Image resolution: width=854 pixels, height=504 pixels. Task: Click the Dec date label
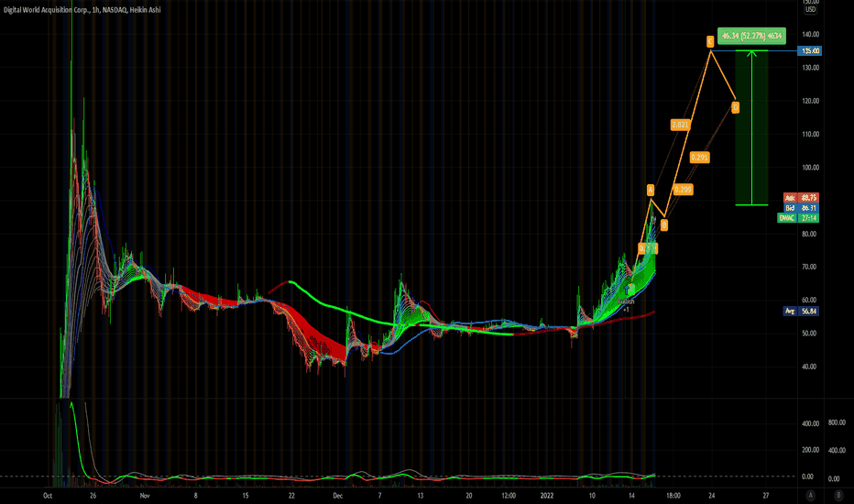point(338,496)
